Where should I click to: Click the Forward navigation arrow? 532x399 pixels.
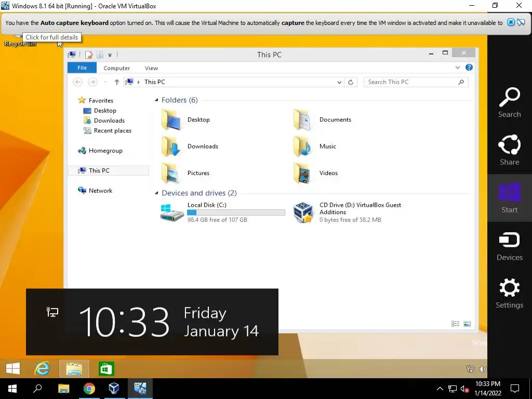92,82
